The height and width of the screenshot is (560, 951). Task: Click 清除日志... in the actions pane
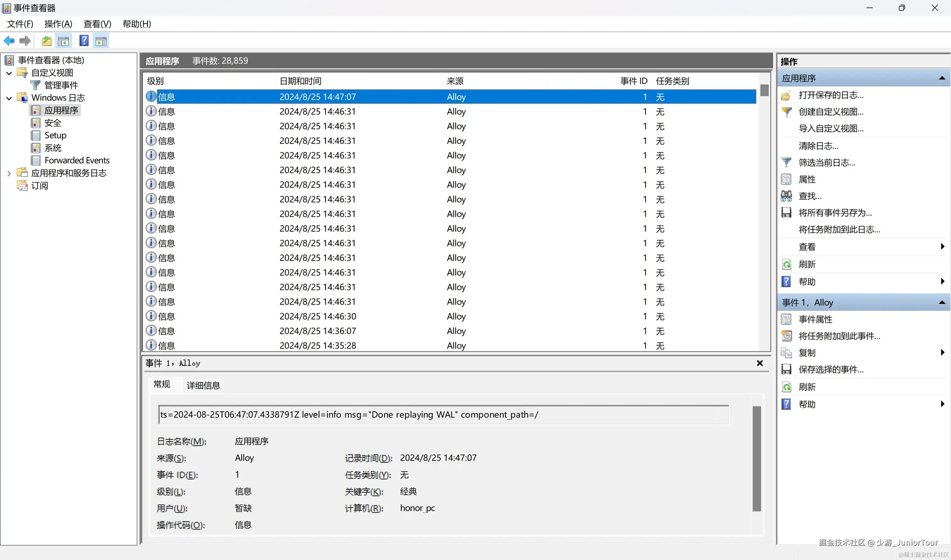(818, 146)
